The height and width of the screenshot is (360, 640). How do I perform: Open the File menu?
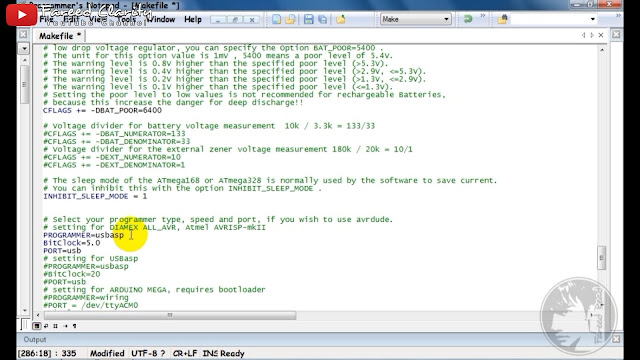click(x=47, y=19)
